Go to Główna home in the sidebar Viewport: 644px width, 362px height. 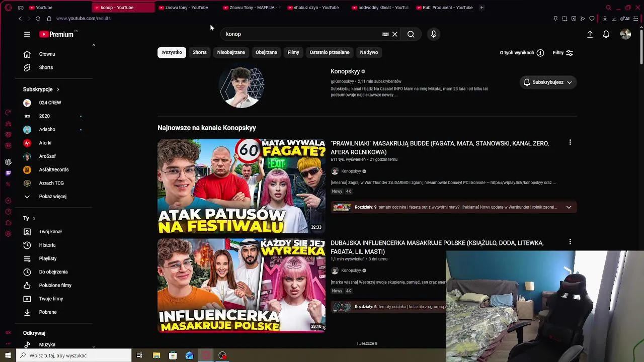point(54,54)
